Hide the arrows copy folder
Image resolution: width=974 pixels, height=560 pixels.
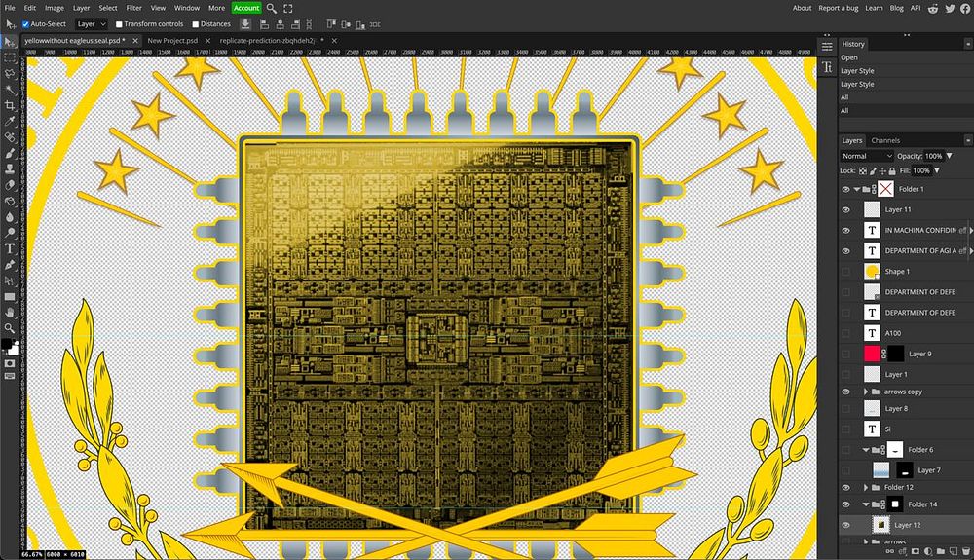coord(845,392)
